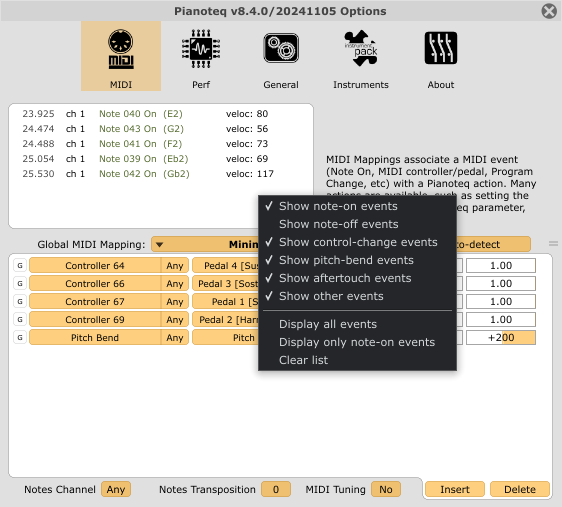Choose Display all events

click(x=357, y=324)
